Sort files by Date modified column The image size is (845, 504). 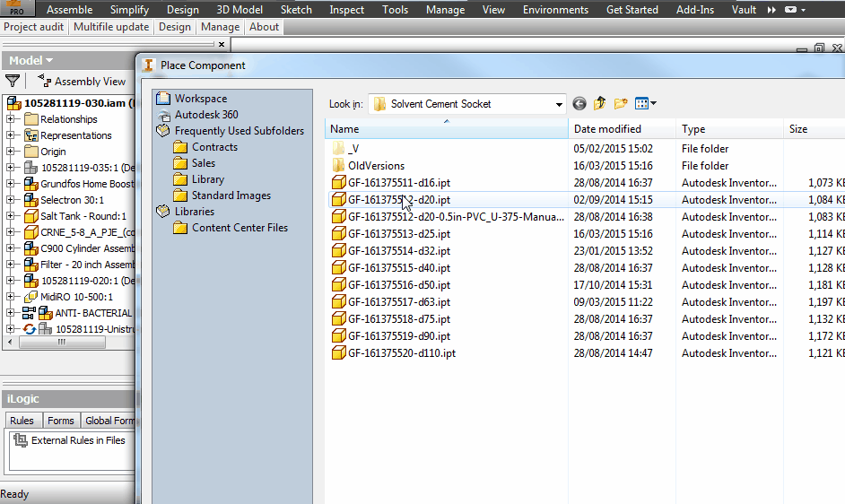point(622,129)
